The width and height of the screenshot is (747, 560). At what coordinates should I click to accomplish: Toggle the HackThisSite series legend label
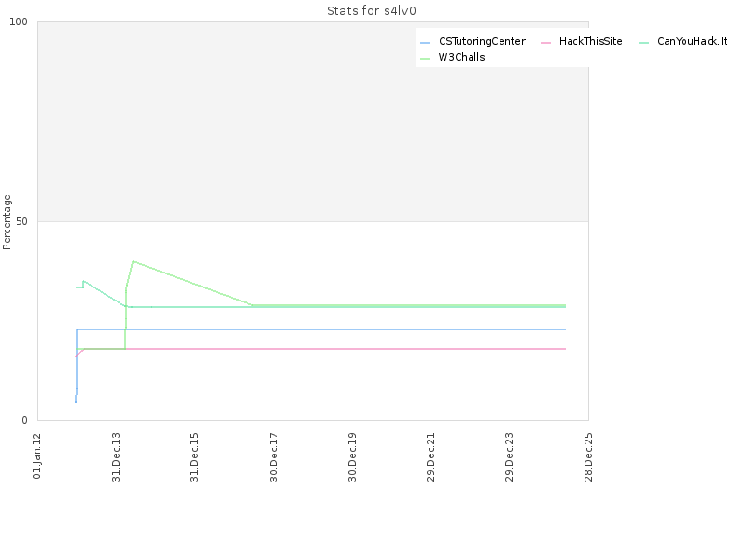click(591, 42)
